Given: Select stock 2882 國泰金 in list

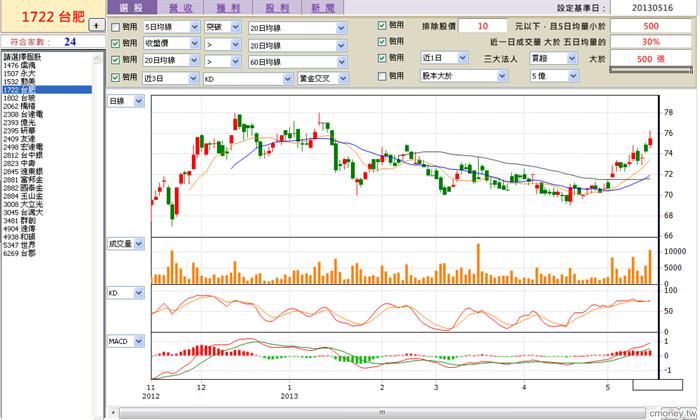Looking at the screenshot, I should click(23, 188).
